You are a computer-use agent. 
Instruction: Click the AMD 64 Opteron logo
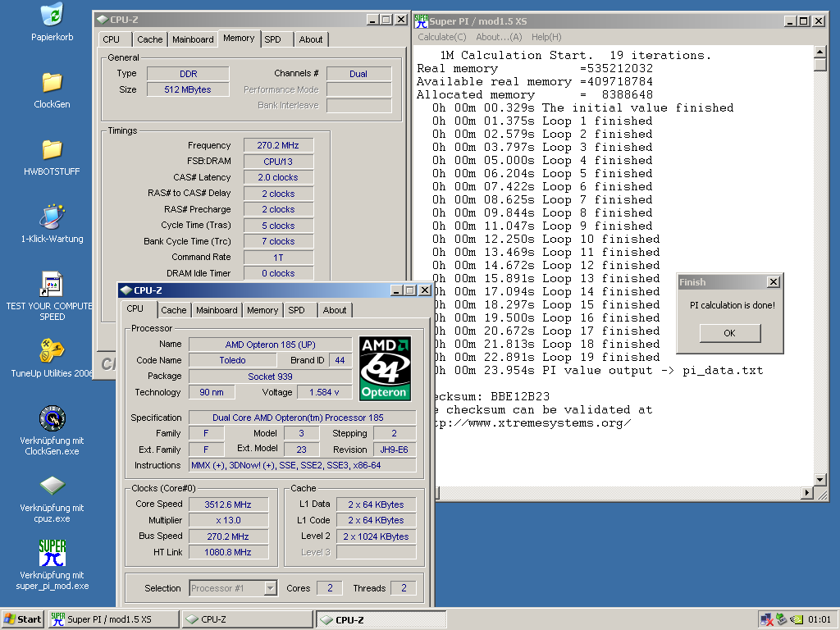(385, 368)
